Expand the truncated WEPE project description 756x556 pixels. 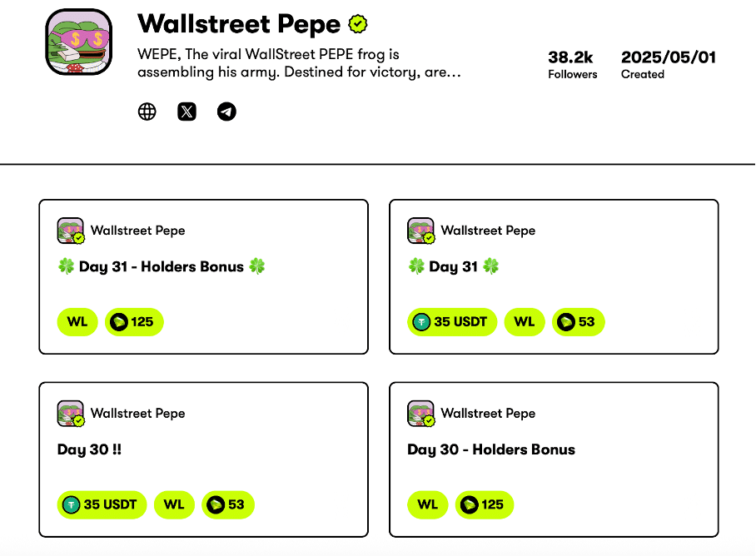pos(300,63)
